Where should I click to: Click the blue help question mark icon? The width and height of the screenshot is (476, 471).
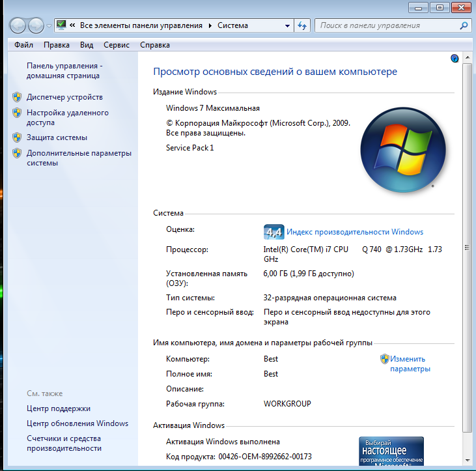(455, 59)
